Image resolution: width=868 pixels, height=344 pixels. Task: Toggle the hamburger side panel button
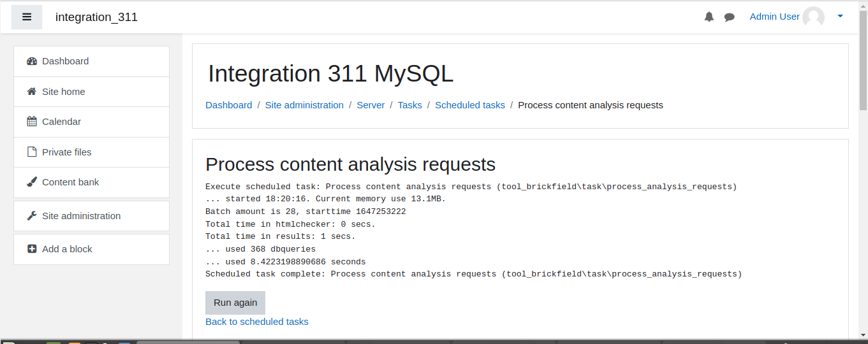pyautogui.click(x=27, y=17)
